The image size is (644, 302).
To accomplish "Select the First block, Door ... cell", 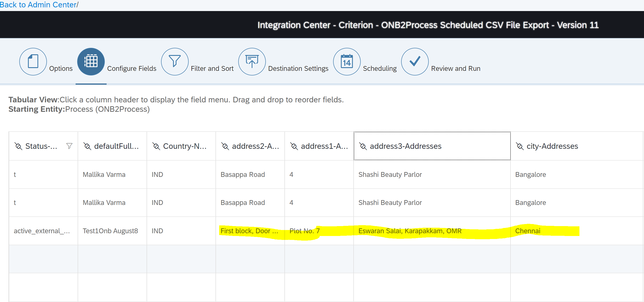I will pos(250,231).
